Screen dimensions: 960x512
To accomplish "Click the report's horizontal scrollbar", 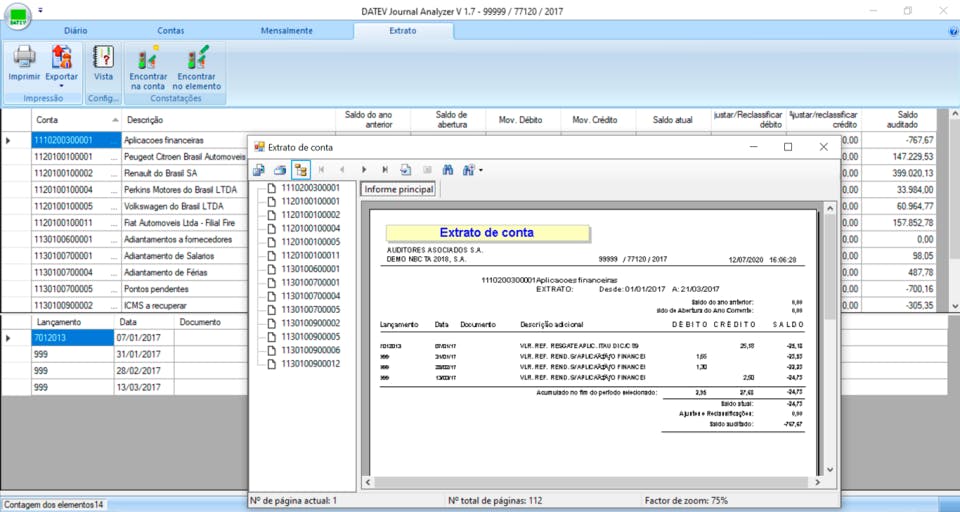I will pyautogui.click(x=590, y=483).
